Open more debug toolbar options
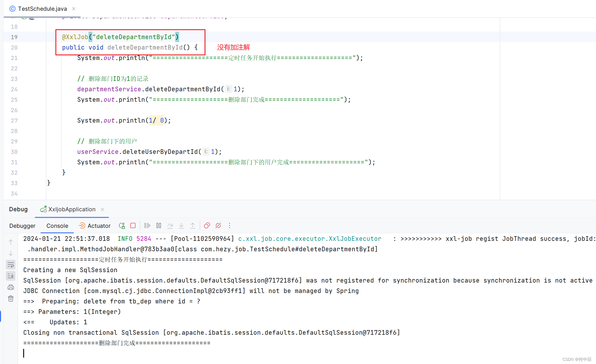The width and height of the screenshot is (596, 364). tap(230, 225)
